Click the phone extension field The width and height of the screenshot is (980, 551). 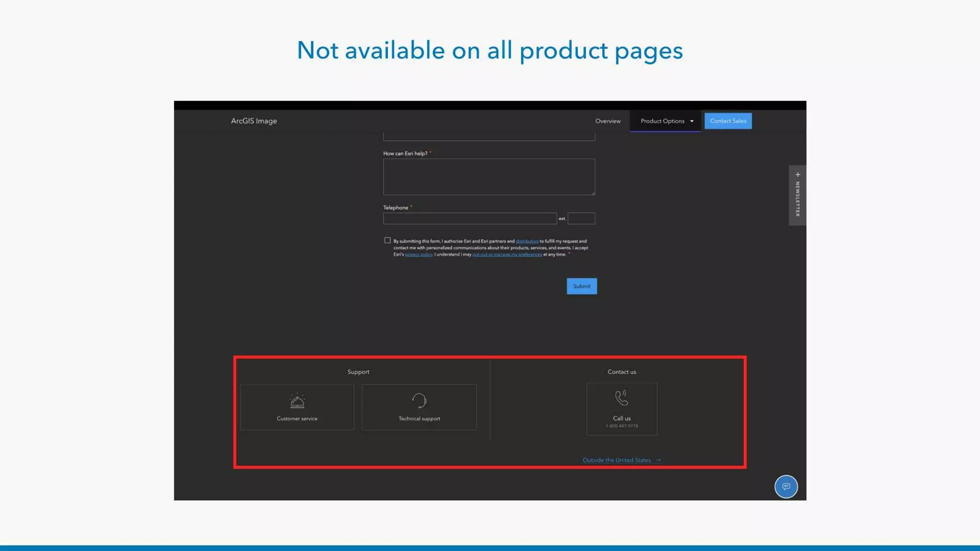coord(581,219)
